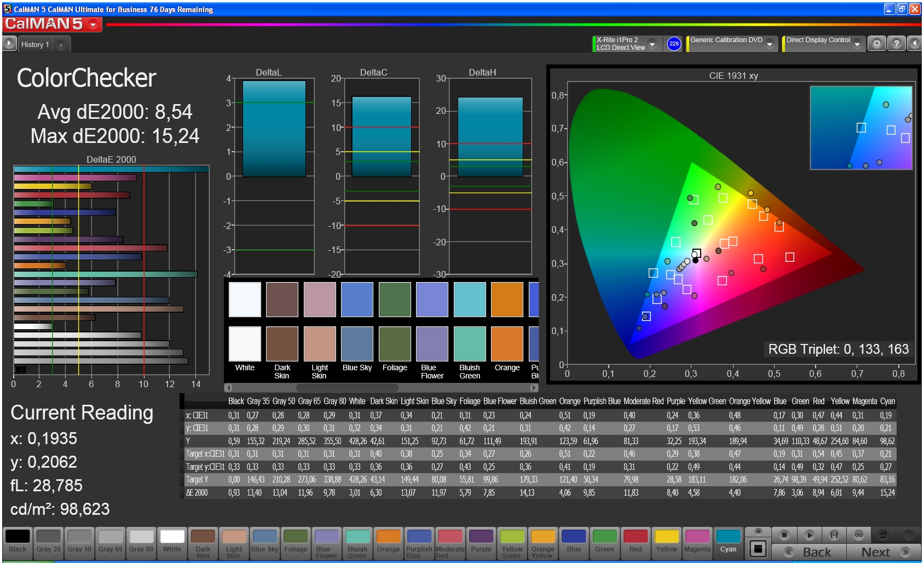924x563 pixels.
Task: Select the Gray 35 patch button
Action: point(49,543)
